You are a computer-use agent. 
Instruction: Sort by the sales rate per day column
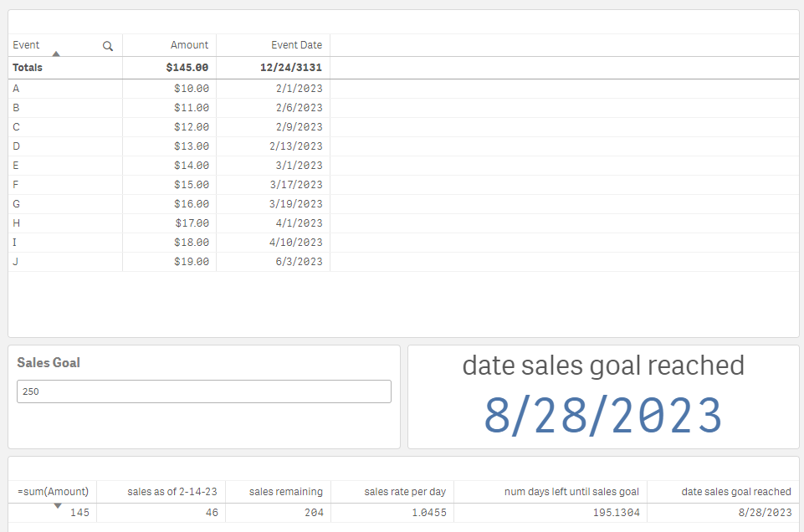405,492
